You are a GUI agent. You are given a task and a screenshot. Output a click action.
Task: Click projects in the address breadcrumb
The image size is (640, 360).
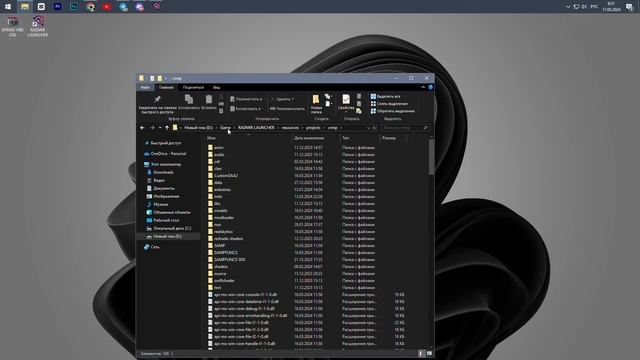tap(313, 128)
